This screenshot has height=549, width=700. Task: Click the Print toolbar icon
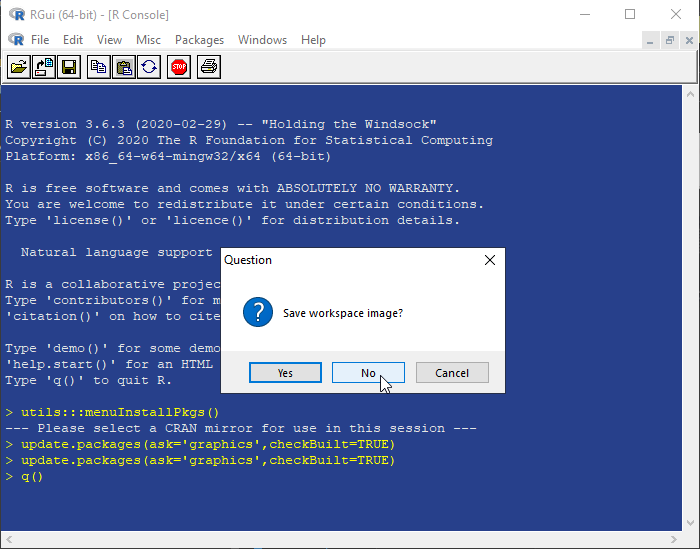coord(208,67)
